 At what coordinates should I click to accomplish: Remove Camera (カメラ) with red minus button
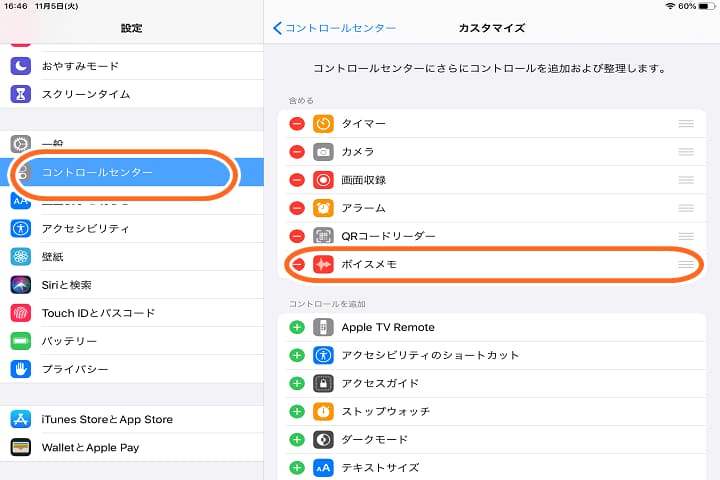(x=297, y=152)
